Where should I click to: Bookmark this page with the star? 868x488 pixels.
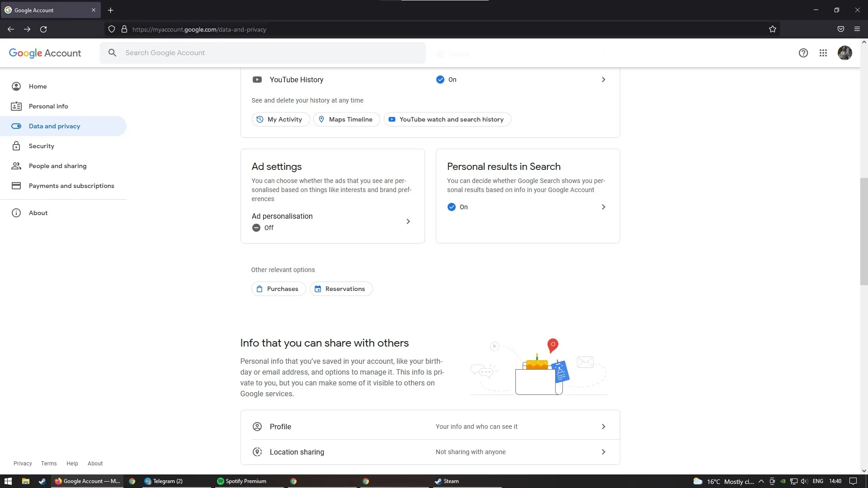point(772,29)
